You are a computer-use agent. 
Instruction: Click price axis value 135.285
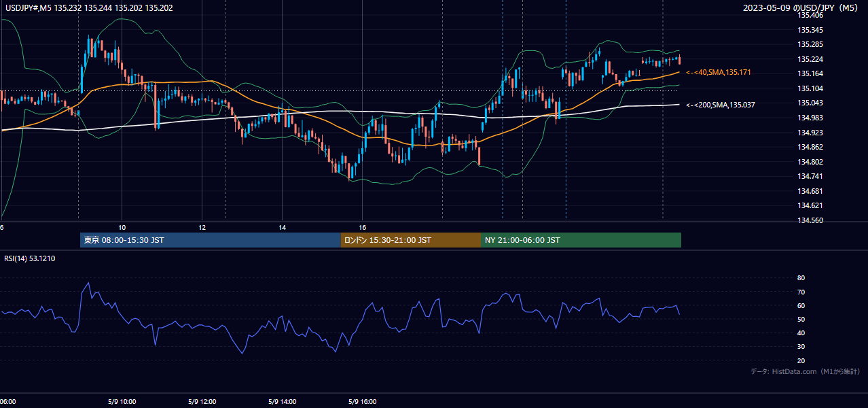pos(810,45)
